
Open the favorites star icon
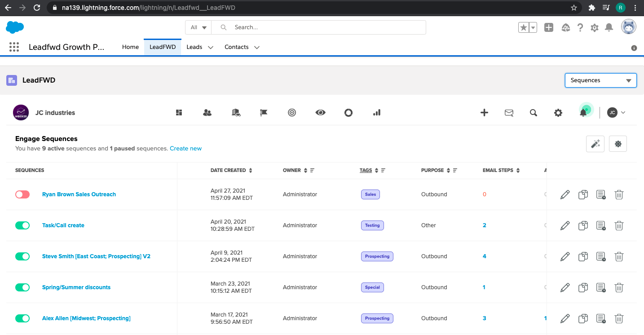tap(523, 27)
